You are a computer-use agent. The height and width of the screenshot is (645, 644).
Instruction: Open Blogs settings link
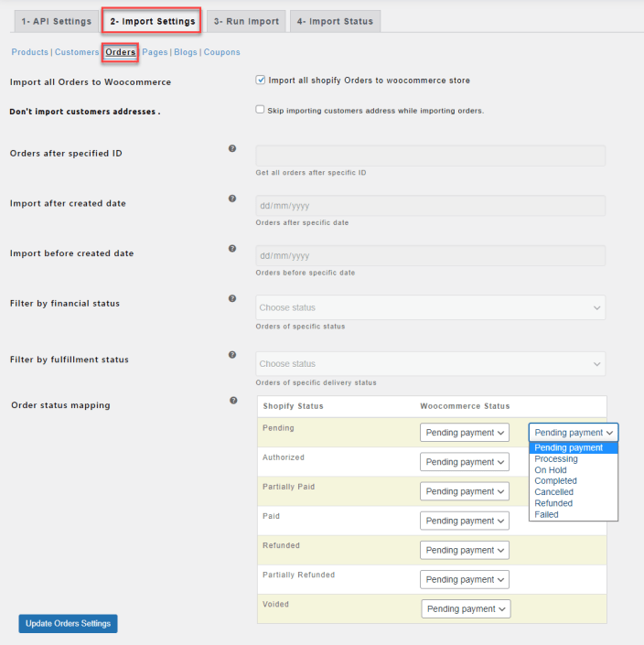pyautogui.click(x=186, y=52)
